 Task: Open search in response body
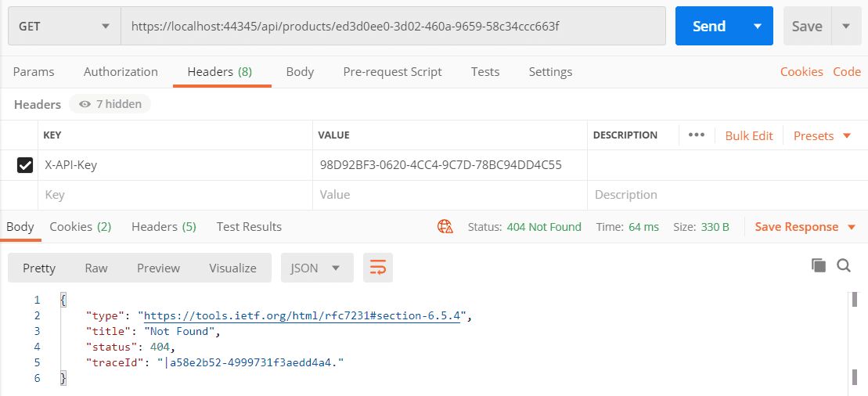point(844,265)
